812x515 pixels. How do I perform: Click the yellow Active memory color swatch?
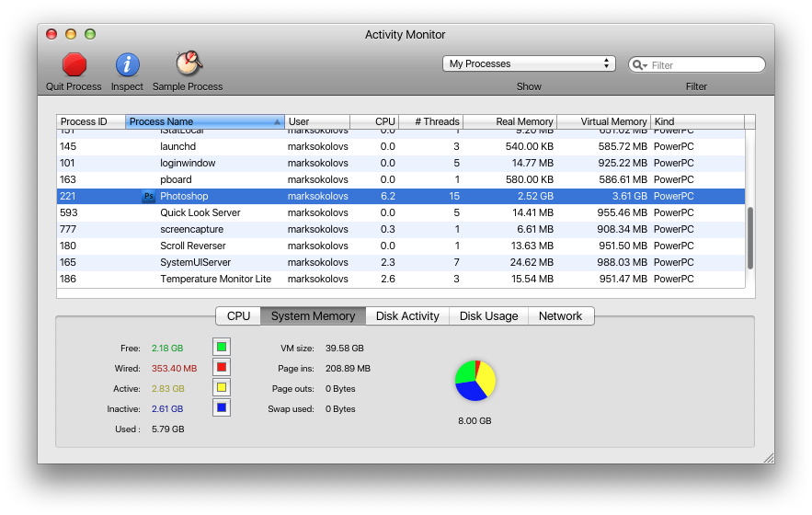(x=222, y=387)
